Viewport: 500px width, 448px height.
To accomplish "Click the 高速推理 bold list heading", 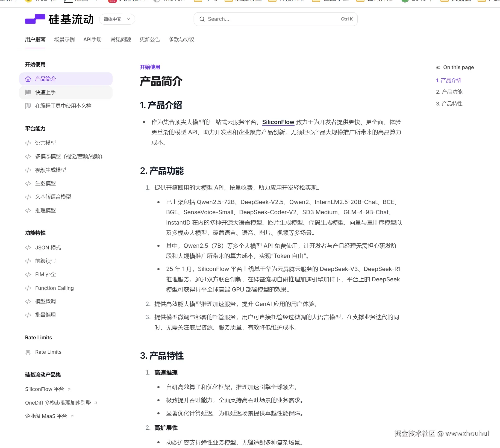I will (166, 373).
